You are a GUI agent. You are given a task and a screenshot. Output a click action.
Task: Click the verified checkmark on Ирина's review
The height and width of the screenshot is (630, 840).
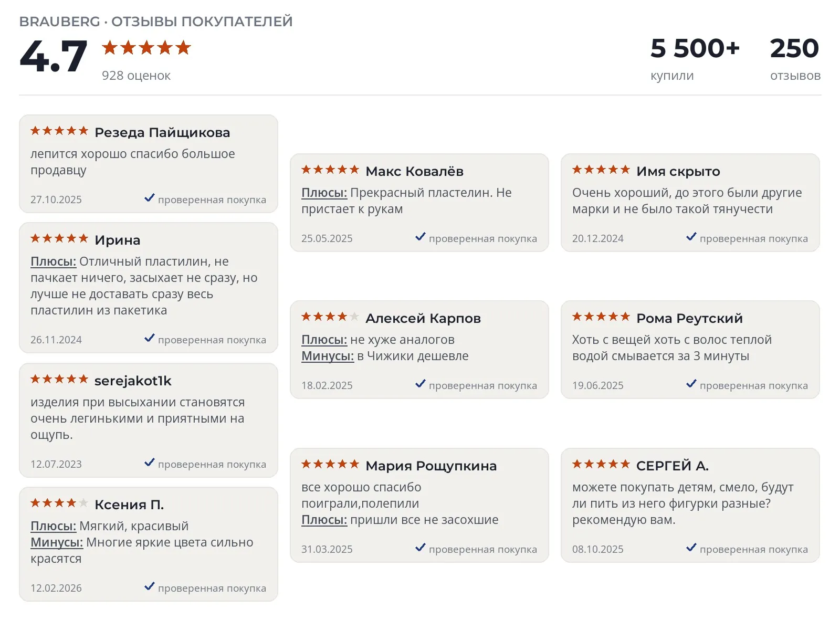pos(150,338)
